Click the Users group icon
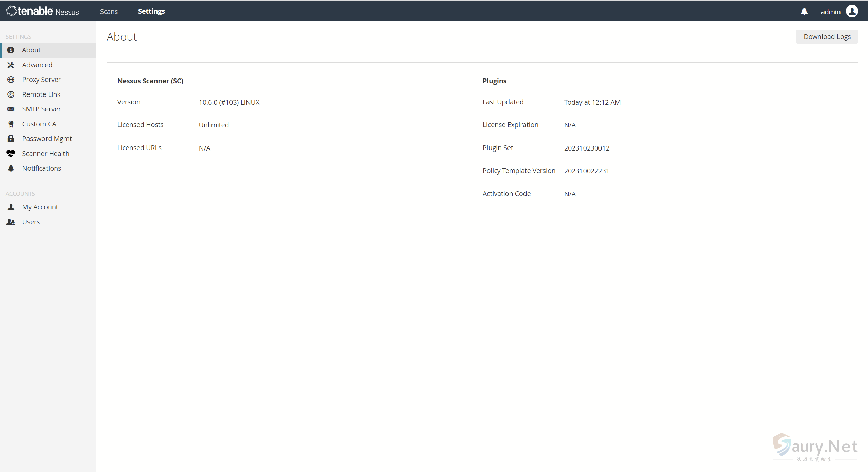868x472 pixels. point(11,222)
